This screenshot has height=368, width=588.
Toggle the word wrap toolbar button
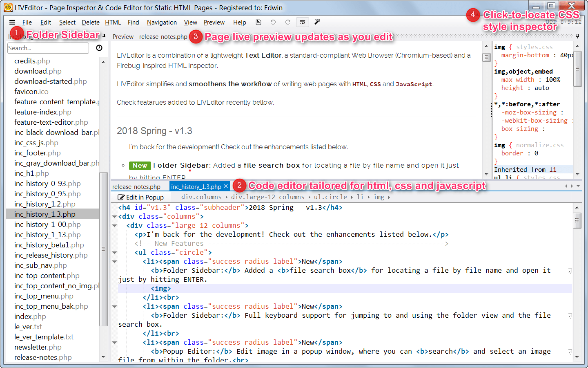302,22
